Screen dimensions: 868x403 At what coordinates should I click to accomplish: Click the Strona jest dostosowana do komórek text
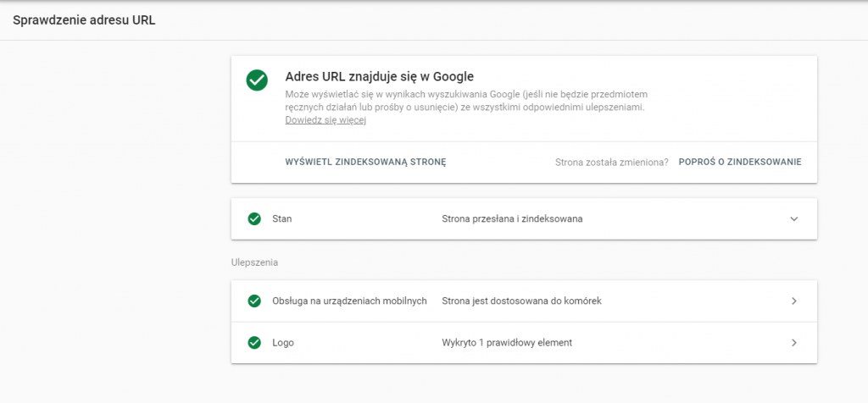pos(521,301)
